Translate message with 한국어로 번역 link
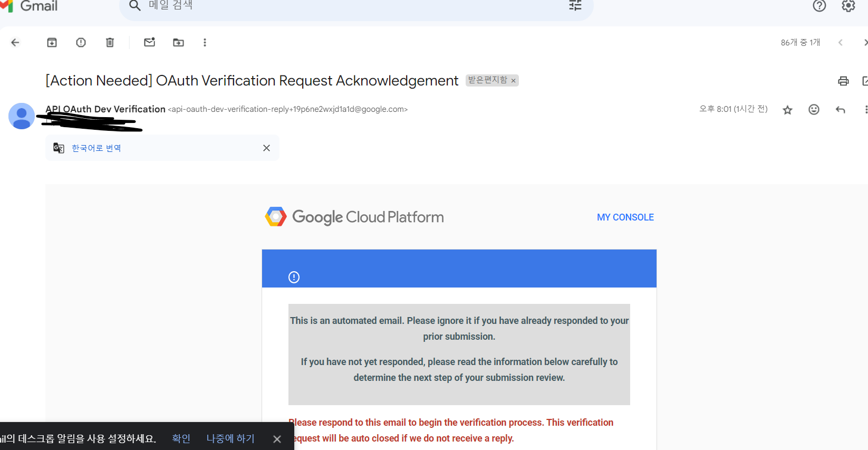The height and width of the screenshot is (450, 868). point(97,148)
